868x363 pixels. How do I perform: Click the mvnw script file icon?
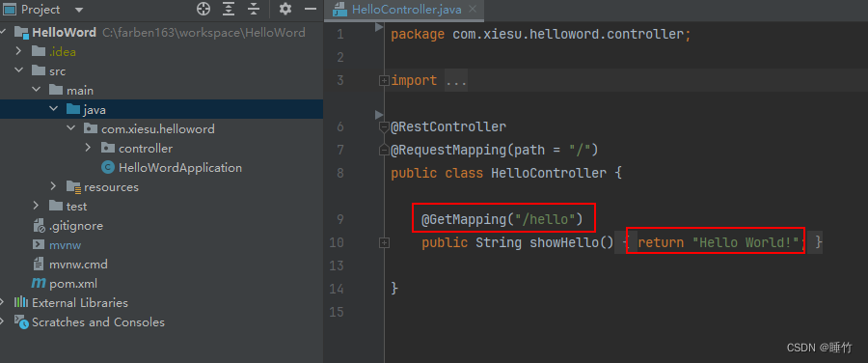point(39,244)
